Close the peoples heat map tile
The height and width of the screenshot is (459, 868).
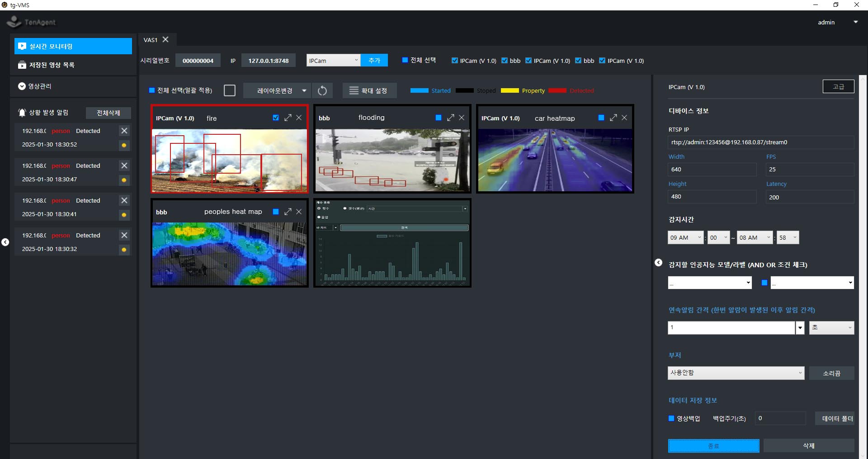point(299,212)
